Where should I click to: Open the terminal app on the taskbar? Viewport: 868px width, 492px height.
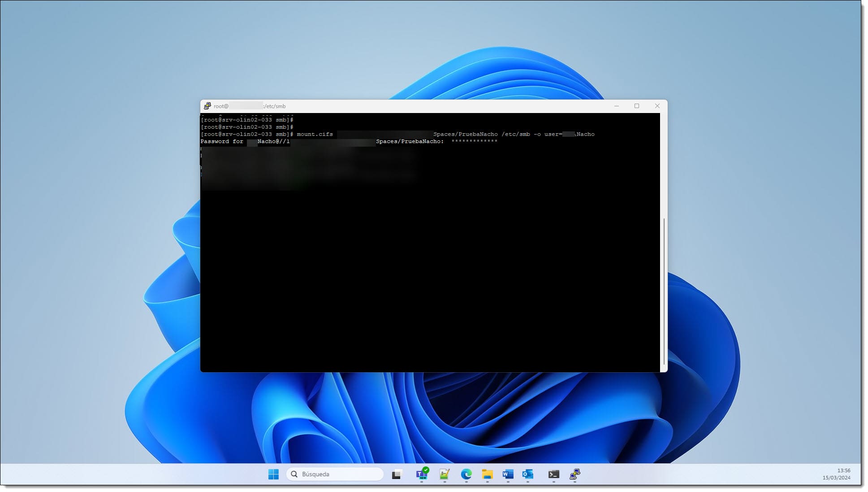click(553, 474)
